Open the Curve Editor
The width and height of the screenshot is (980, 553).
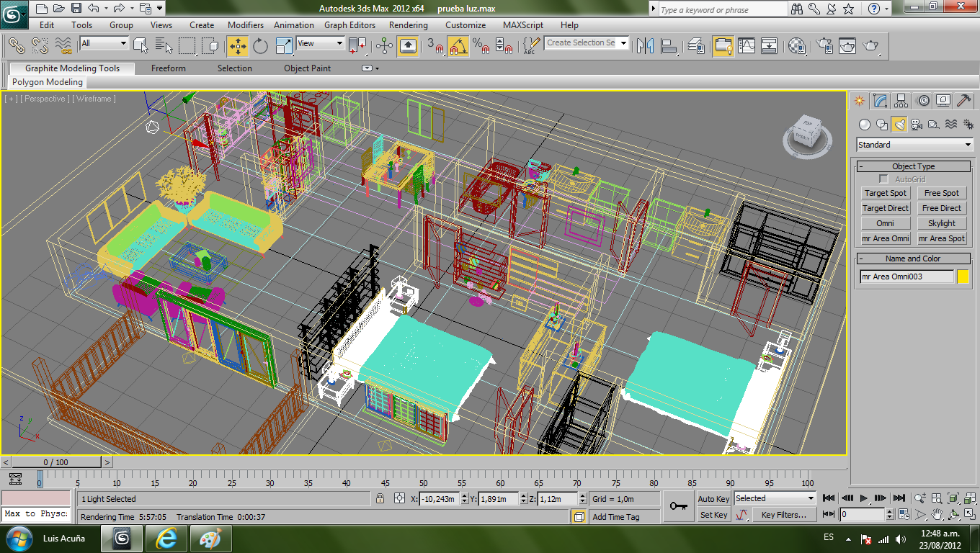tap(747, 46)
